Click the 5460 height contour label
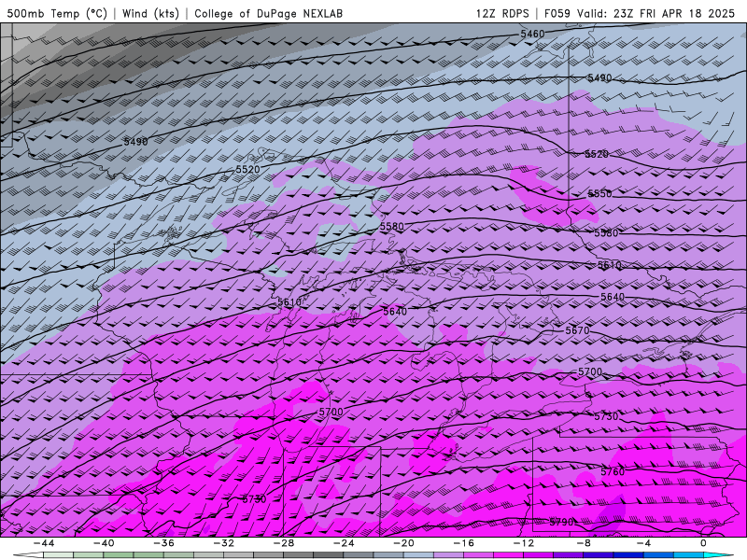The width and height of the screenshot is (747, 560). tap(532, 34)
